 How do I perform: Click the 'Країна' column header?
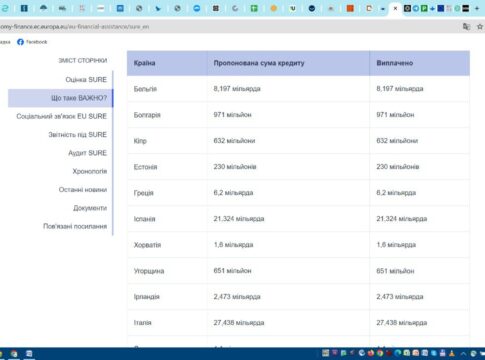coord(144,63)
